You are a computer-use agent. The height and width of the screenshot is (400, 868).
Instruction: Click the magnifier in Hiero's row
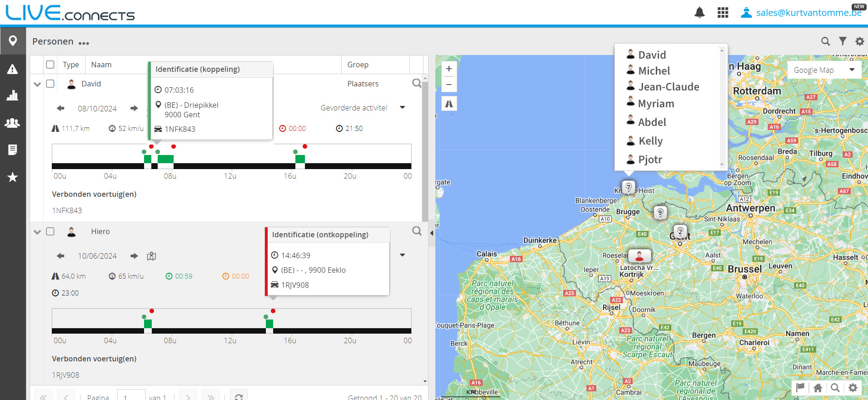click(417, 231)
